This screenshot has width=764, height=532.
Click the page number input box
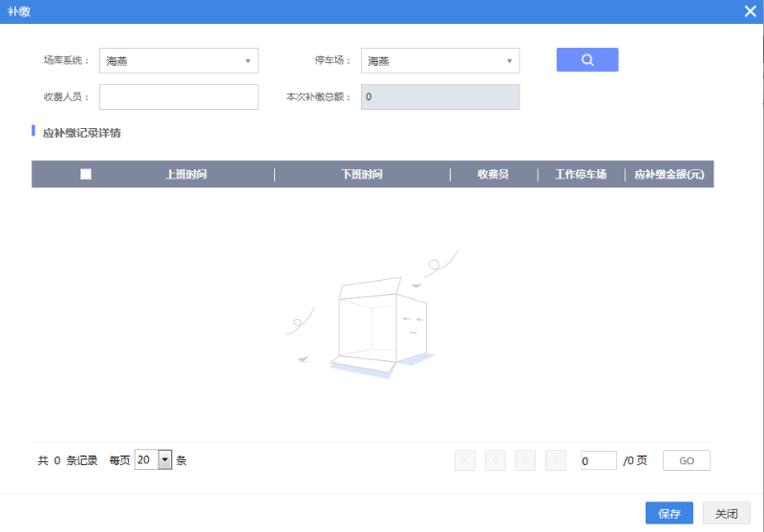pos(599,460)
